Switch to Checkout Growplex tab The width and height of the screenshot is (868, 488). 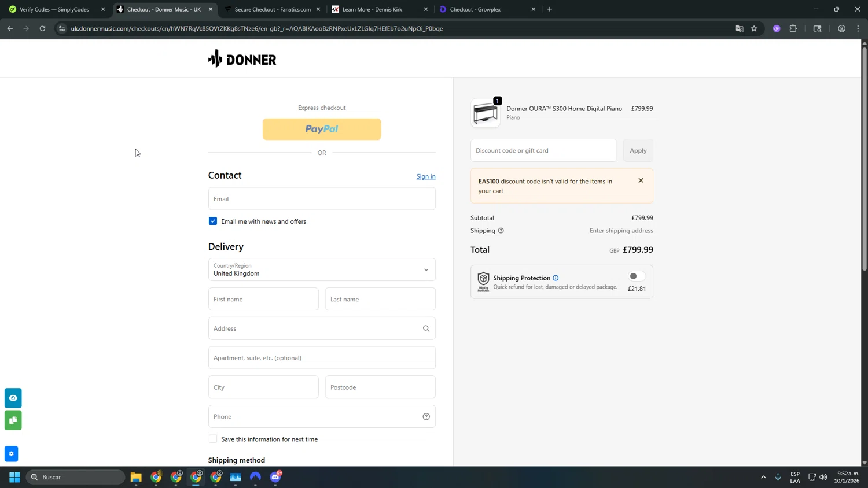point(487,9)
